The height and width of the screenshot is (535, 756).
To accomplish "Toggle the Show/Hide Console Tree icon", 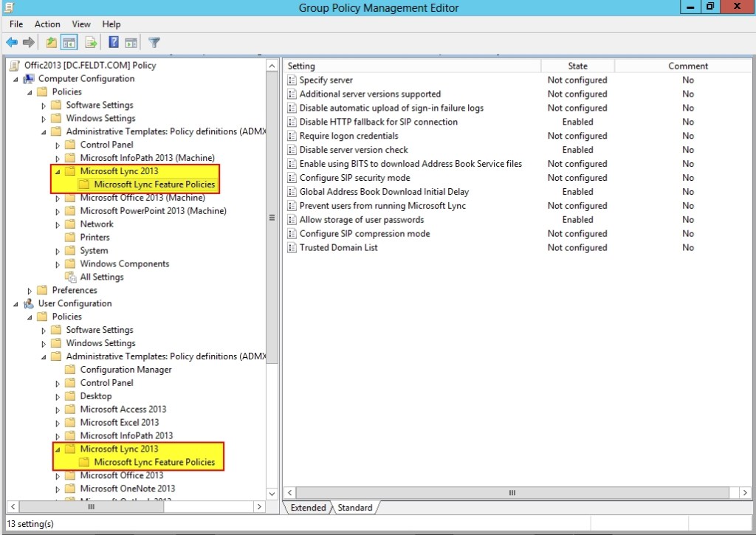I will tap(69, 43).
